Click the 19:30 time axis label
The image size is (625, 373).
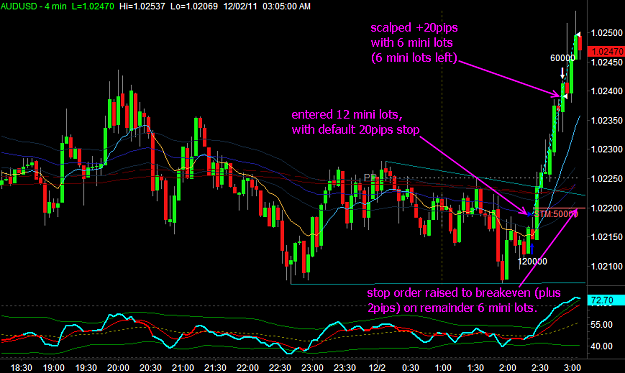(x=86, y=367)
